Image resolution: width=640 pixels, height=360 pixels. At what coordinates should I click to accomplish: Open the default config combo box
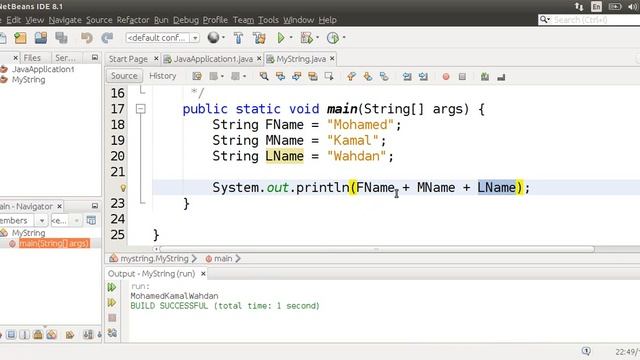click(162, 38)
